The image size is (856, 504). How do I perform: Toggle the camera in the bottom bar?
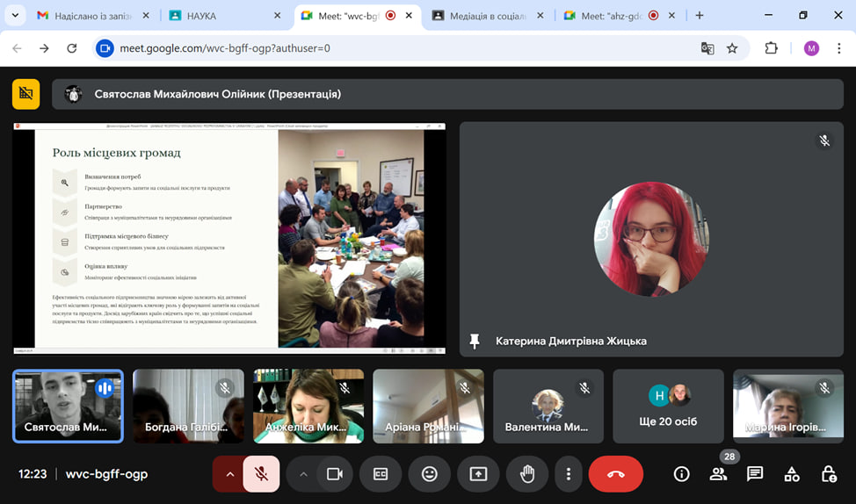click(x=334, y=474)
